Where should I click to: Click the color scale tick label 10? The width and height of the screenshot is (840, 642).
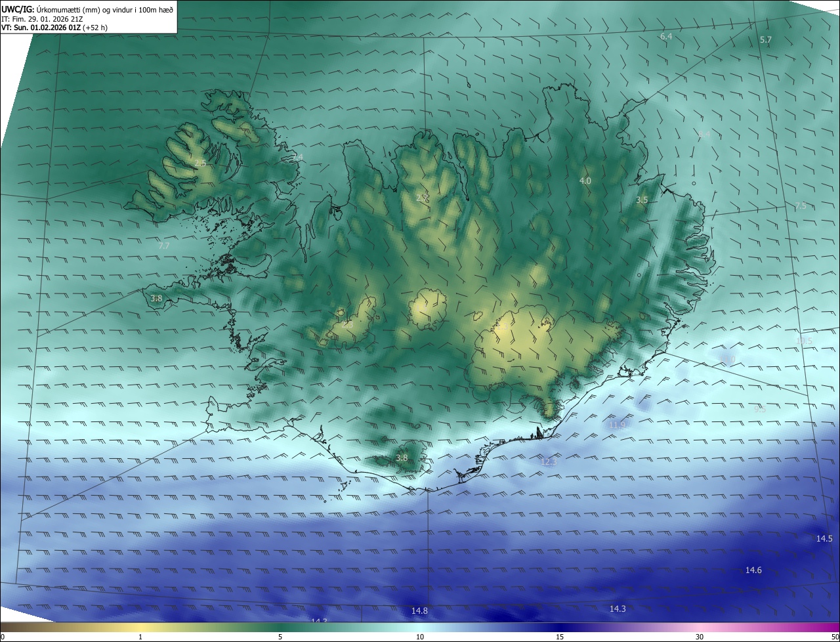point(420,637)
